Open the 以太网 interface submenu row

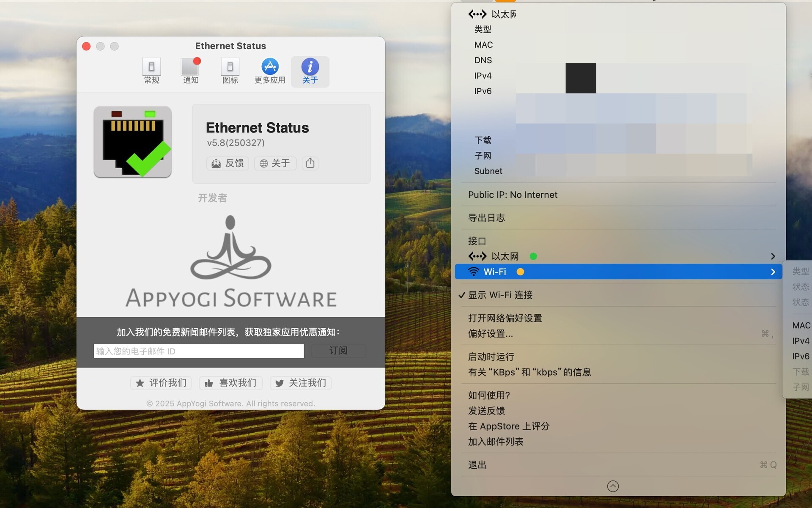pos(618,256)
